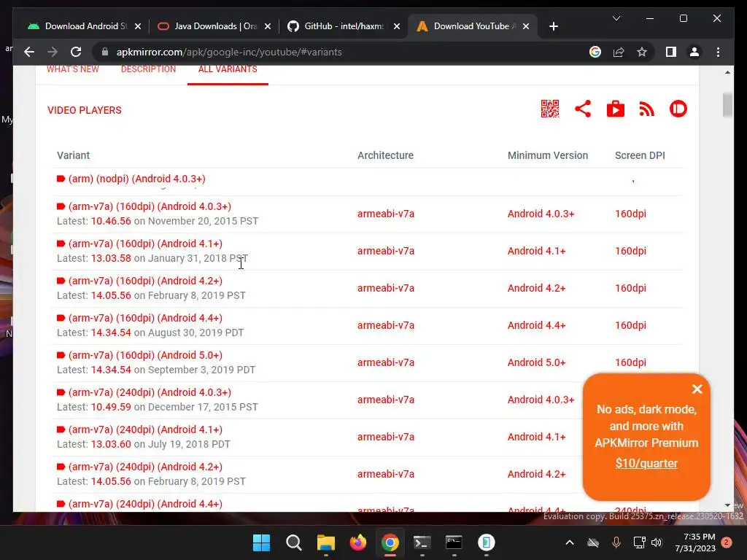Open the $10/quarter premium link
The image size is (747, 560).
[646, 463]
